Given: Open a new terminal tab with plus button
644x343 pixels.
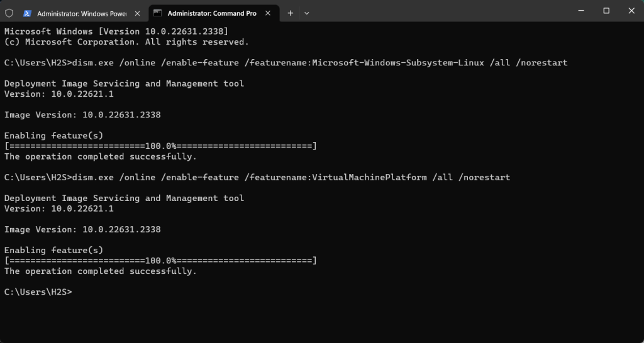Looking at the screenshot, I should (291, 13).
